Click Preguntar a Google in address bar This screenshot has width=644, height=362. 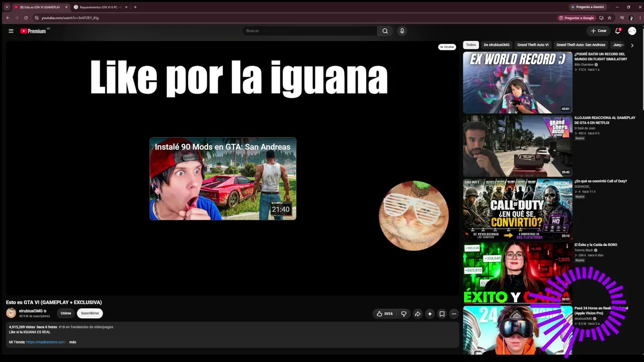577,18
